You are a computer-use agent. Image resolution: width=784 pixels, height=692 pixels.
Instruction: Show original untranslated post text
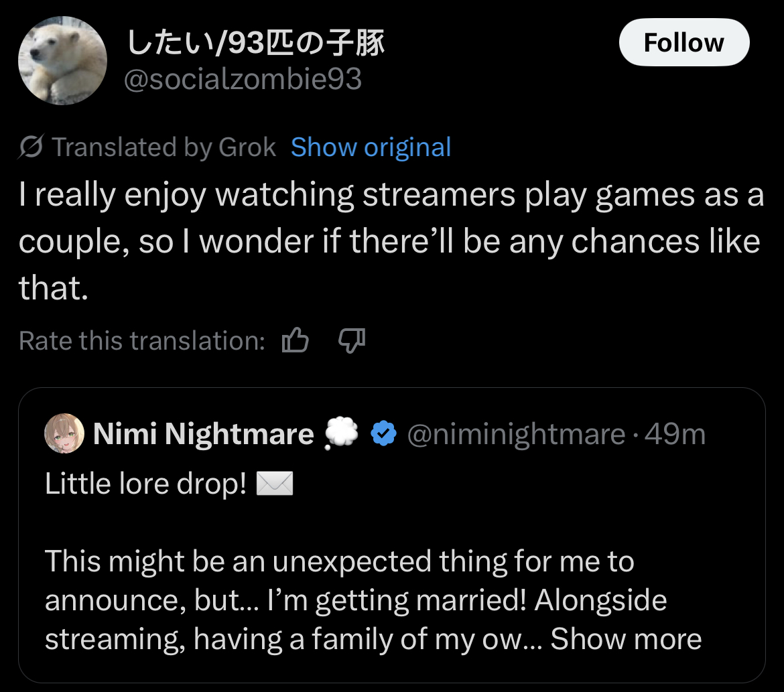371,147
